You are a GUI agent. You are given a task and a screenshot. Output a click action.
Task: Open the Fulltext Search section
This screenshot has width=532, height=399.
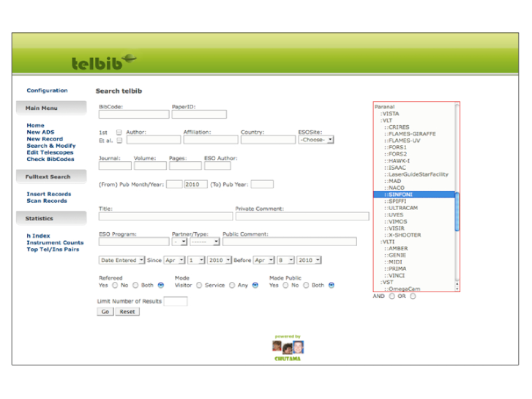(51, 176)
